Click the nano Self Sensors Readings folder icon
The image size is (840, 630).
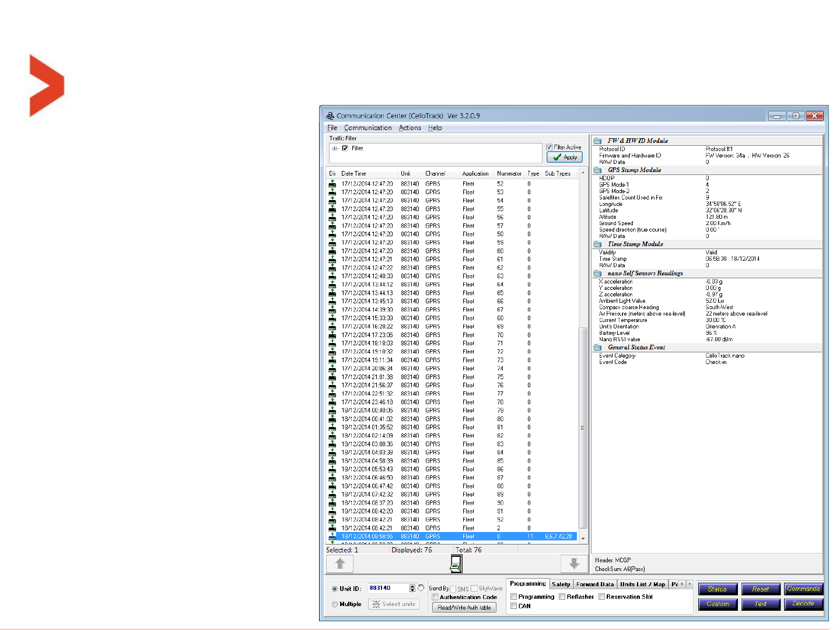point(597,274)
